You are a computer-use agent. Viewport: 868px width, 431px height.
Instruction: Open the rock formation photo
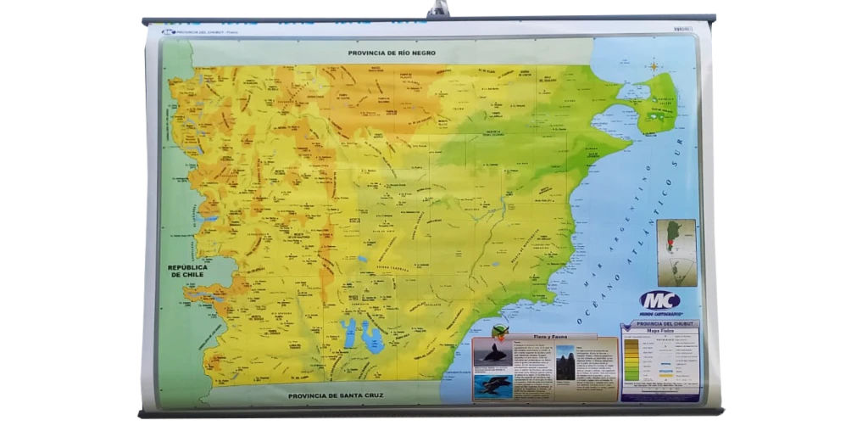point(565,362)
